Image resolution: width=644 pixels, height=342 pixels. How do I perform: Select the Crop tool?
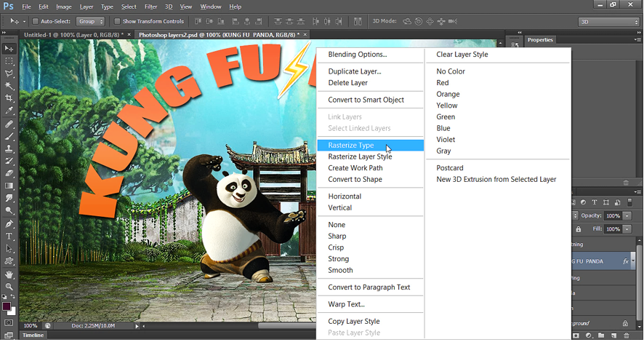(x=9, y=98)
